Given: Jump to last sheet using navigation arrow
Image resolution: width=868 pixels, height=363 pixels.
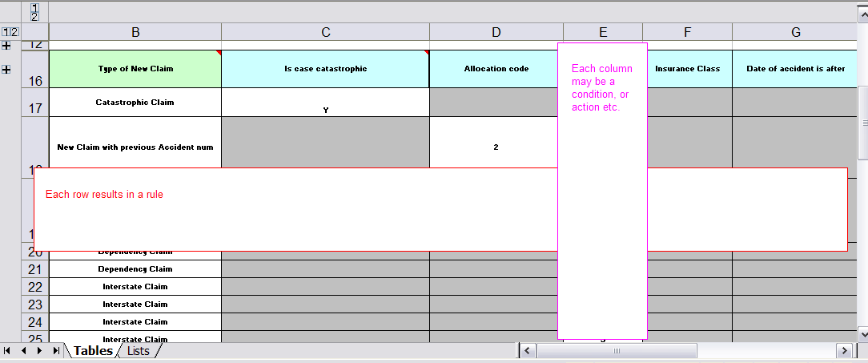Looking at the screenshot, I should coord(56,351).
